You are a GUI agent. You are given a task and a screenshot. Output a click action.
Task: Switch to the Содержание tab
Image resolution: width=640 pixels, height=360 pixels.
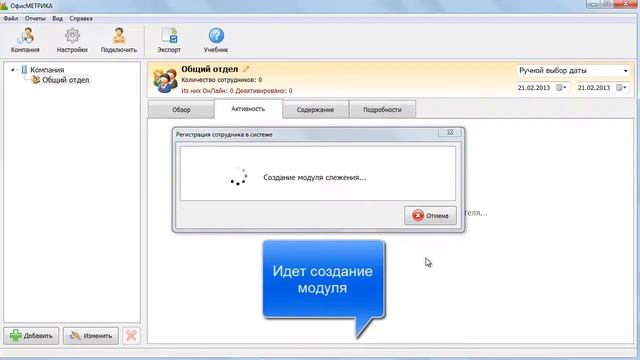(316, 110)
